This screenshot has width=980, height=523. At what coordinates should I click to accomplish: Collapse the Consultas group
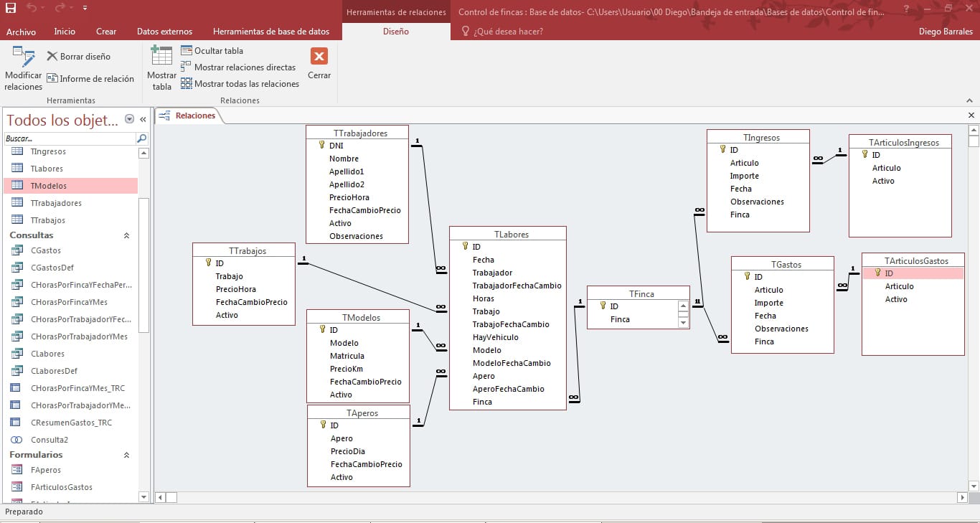coord(127,235)
